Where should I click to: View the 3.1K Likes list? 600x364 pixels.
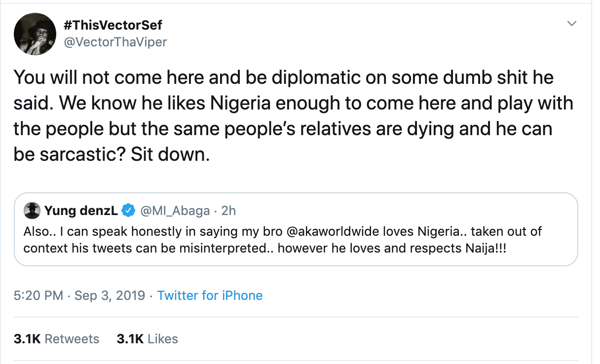(147, 339)
